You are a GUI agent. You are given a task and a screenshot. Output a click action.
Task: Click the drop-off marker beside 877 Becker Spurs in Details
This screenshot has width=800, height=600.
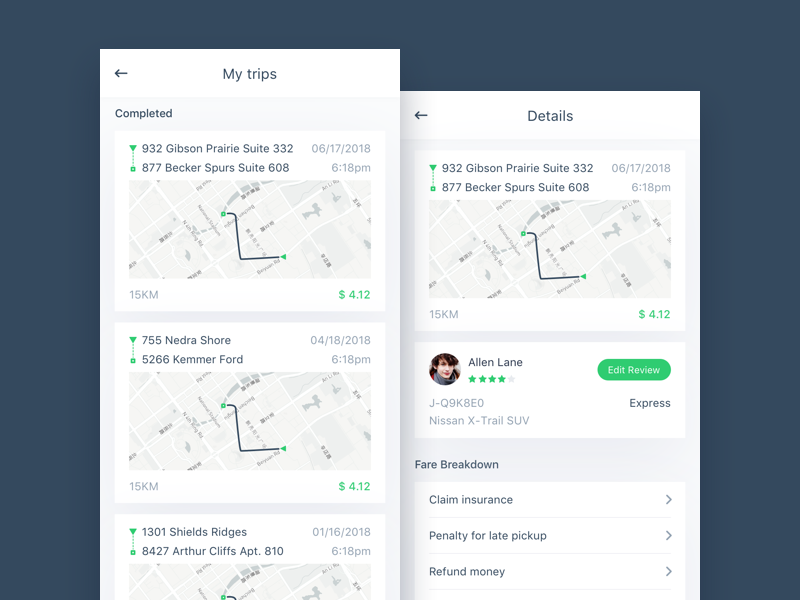pos(433,189)
